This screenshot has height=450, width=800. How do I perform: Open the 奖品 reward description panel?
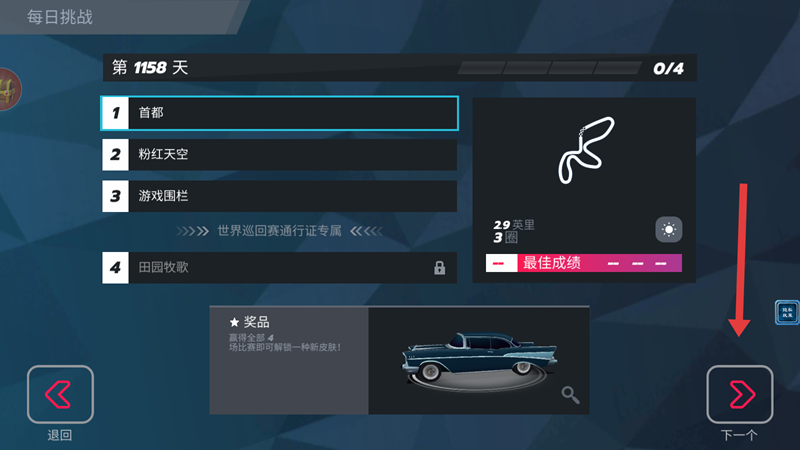(x=289, y=361)
